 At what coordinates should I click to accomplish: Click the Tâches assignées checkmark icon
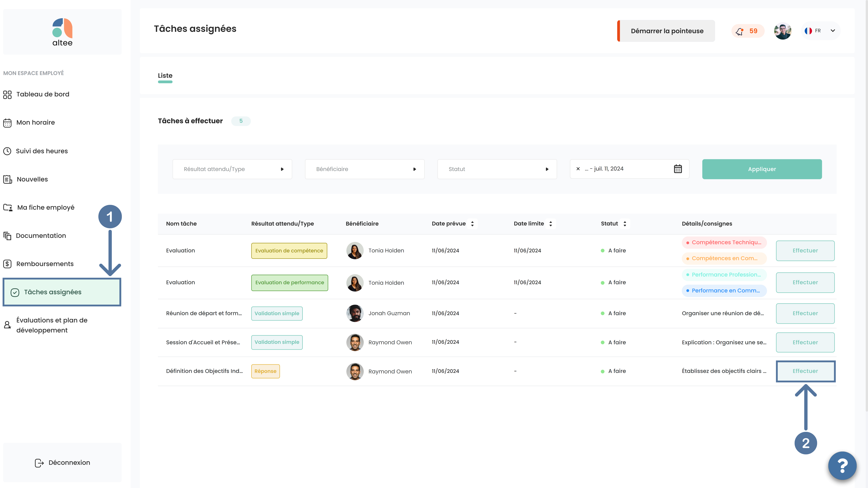15,292
